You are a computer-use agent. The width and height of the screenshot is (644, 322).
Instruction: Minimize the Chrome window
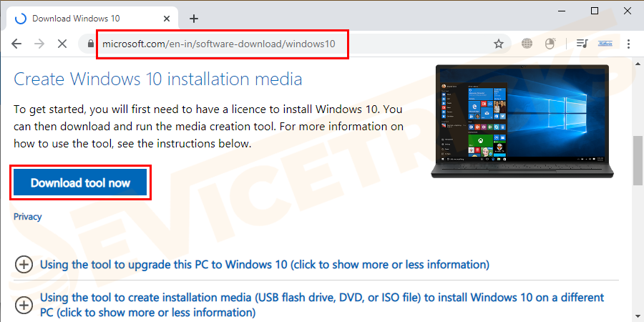click(x=561, y=11)
